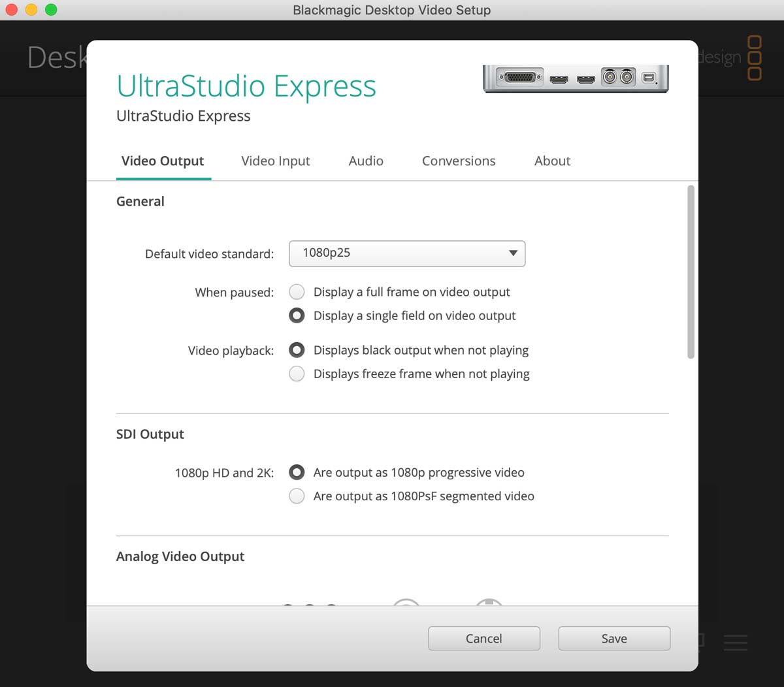784x687 pixels.
Task: Click the settings panel vertical scrollbar
Action: coord(691,272)
